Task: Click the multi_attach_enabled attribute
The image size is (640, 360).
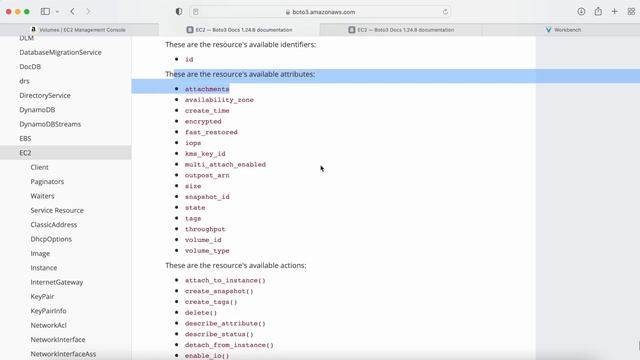Action: (x=225, y=164)
